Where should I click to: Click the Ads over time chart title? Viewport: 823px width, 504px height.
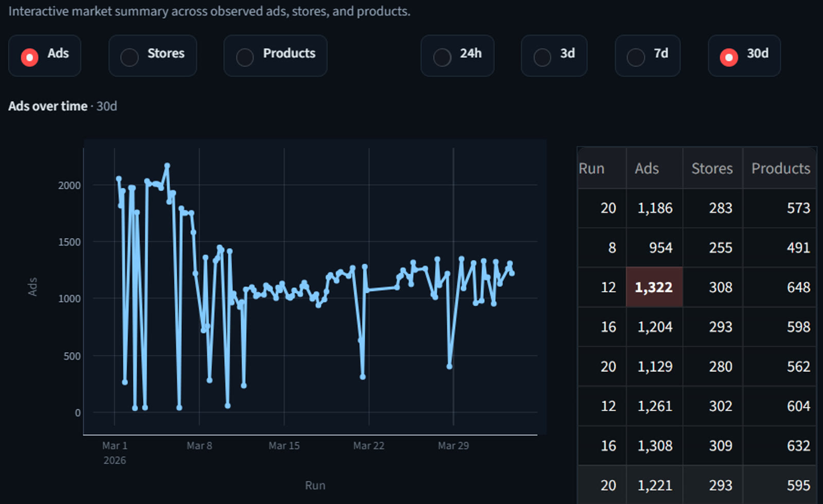pyautogui.click(x=47, y=106)
